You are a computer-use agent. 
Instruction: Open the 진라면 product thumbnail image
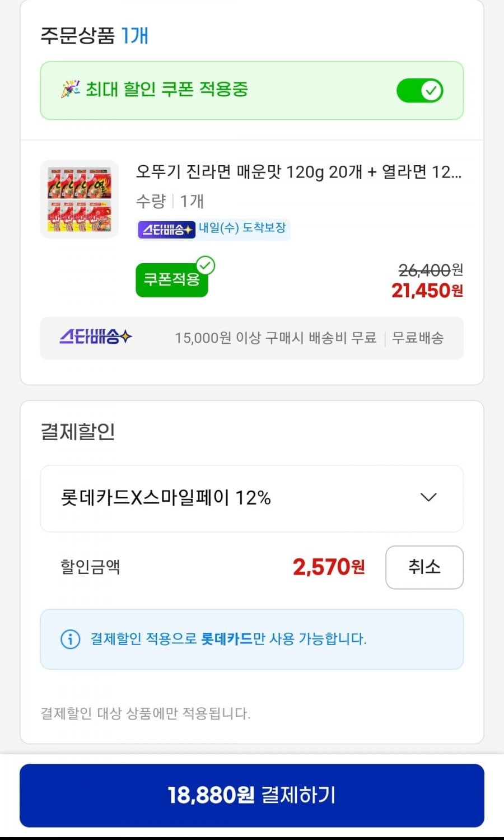80,199
